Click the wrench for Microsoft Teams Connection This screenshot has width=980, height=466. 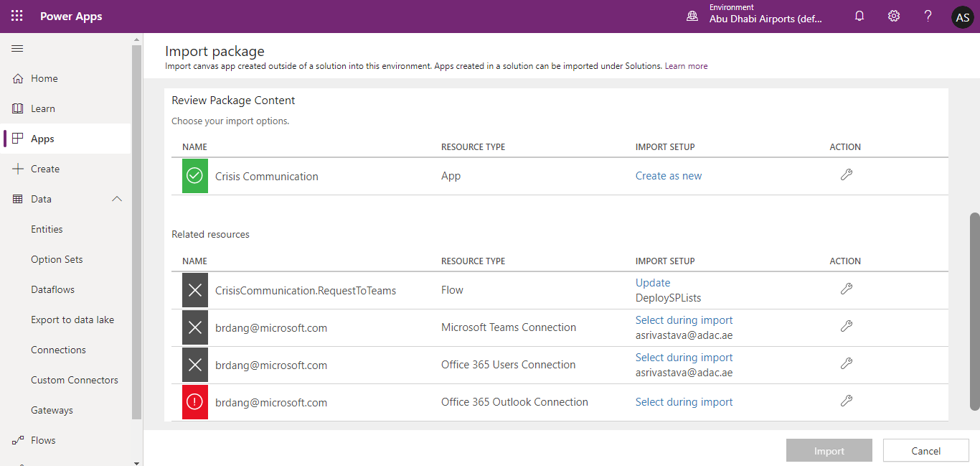847,325
